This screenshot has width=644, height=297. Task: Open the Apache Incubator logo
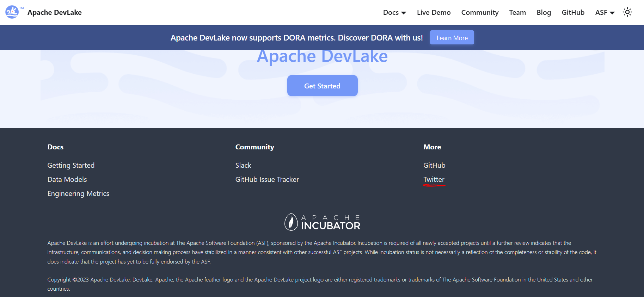(322, 222)
